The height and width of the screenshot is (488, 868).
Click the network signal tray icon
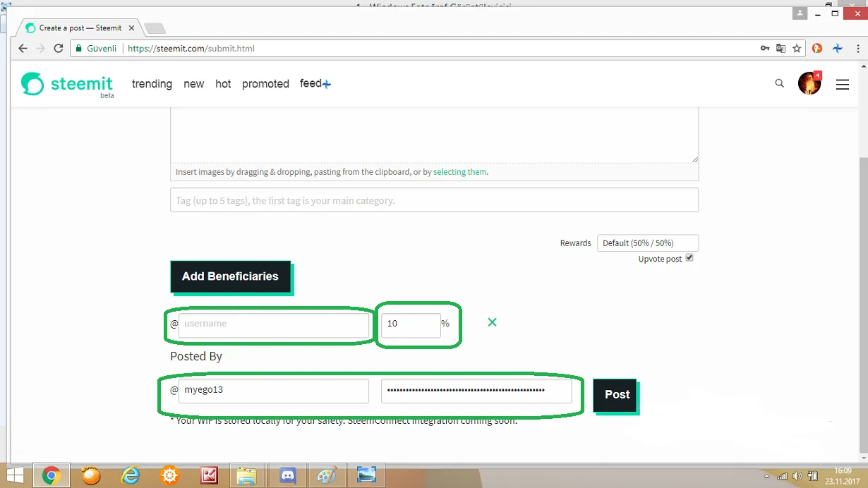782,476
